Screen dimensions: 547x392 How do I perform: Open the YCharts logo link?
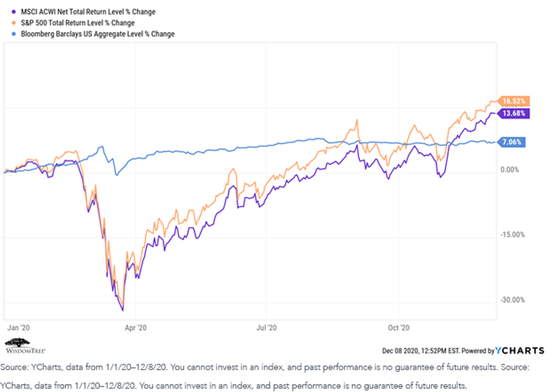pos(520,351)
